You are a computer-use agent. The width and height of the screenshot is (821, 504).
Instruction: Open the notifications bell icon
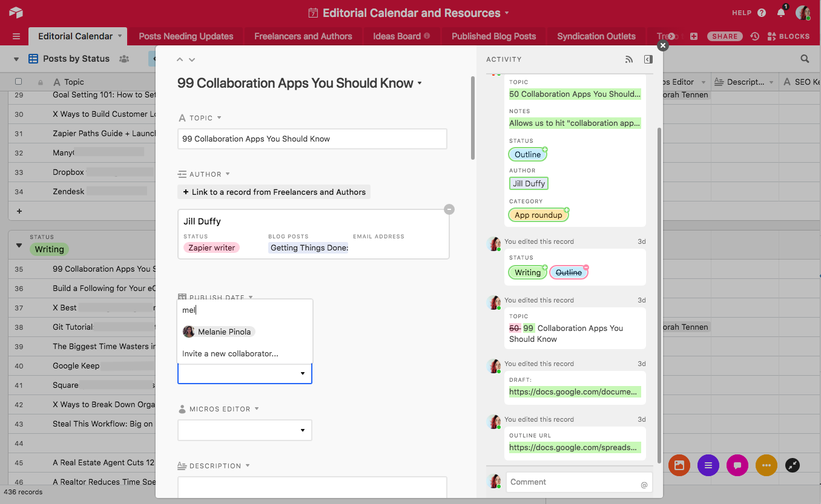tap(780, 12)
